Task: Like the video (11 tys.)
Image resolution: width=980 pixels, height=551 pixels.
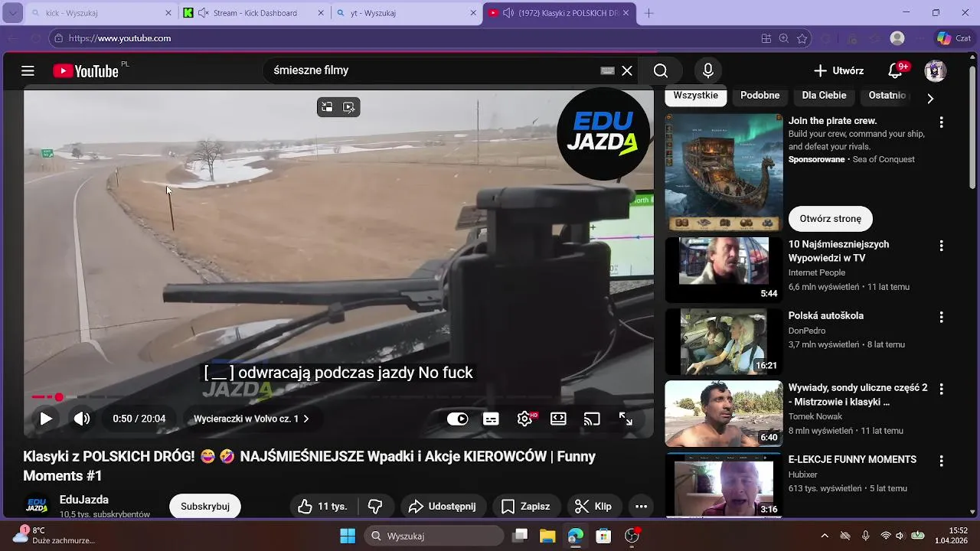Action: (x=322, y=507)
